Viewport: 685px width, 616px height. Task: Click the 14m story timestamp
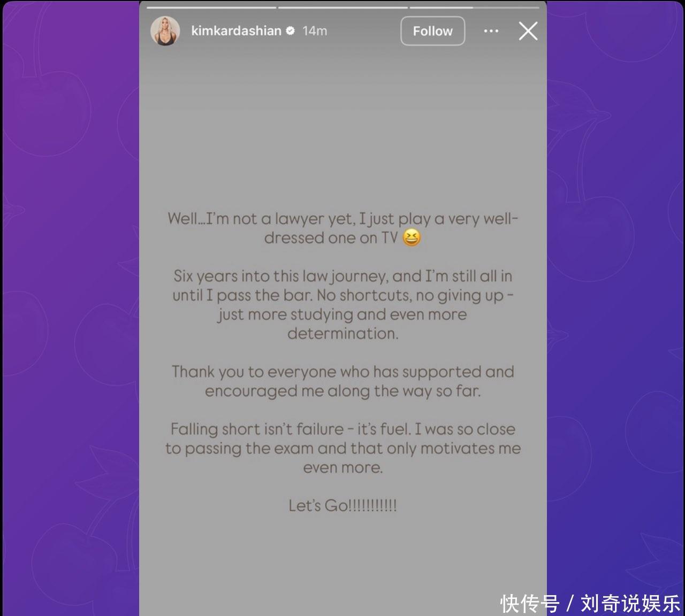(x=315, y=31)
